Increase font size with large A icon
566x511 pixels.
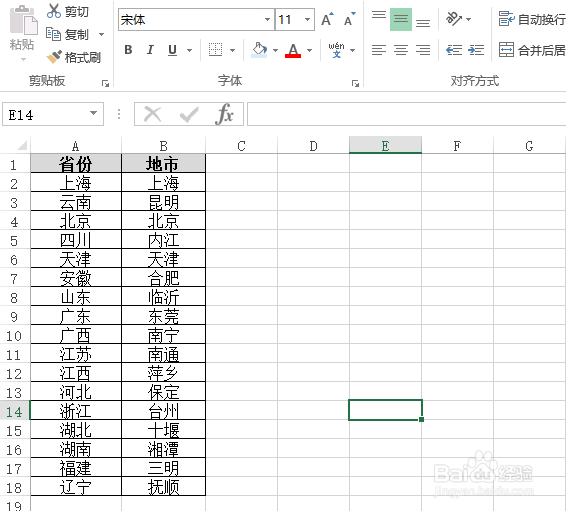327,19
